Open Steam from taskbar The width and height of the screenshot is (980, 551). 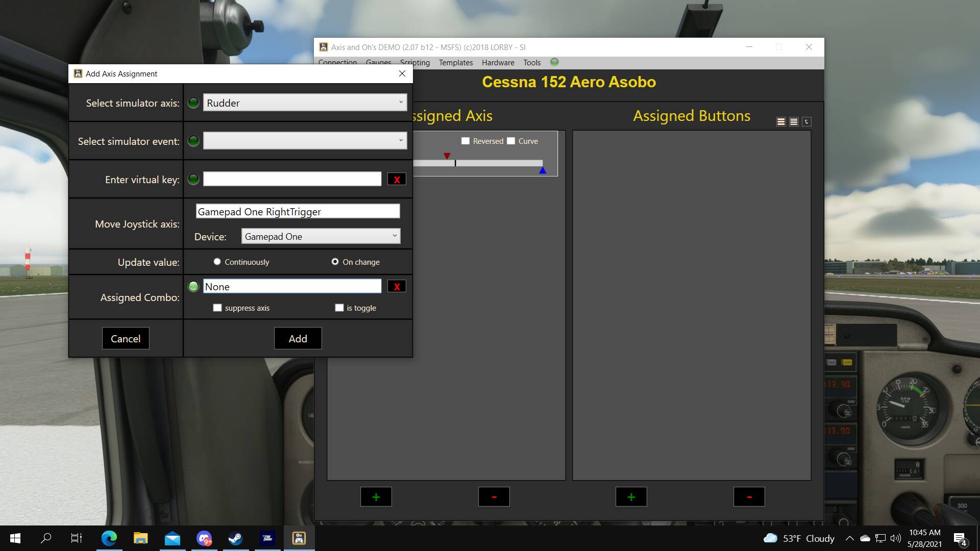point(235,538)
